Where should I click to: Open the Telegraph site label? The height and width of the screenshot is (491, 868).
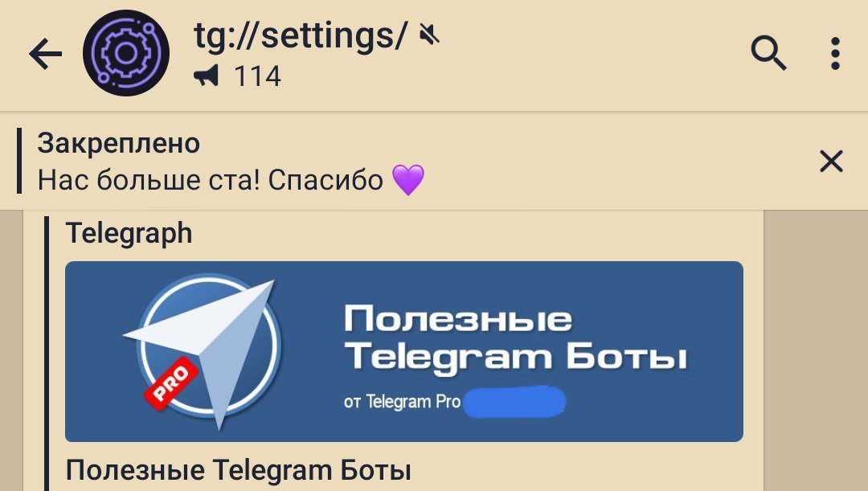(129, 233)
